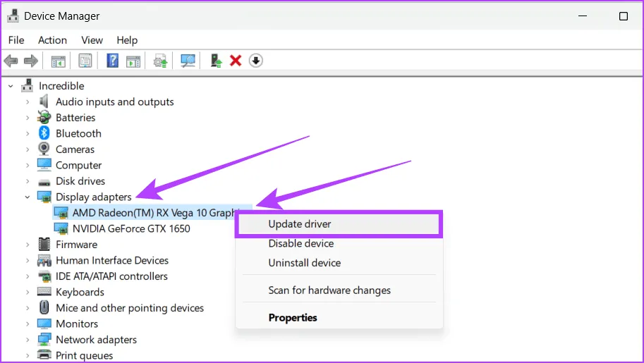Collapse the Incredible computer root node
Viewport: 644px width, 363px height.
tap(11, 86)
